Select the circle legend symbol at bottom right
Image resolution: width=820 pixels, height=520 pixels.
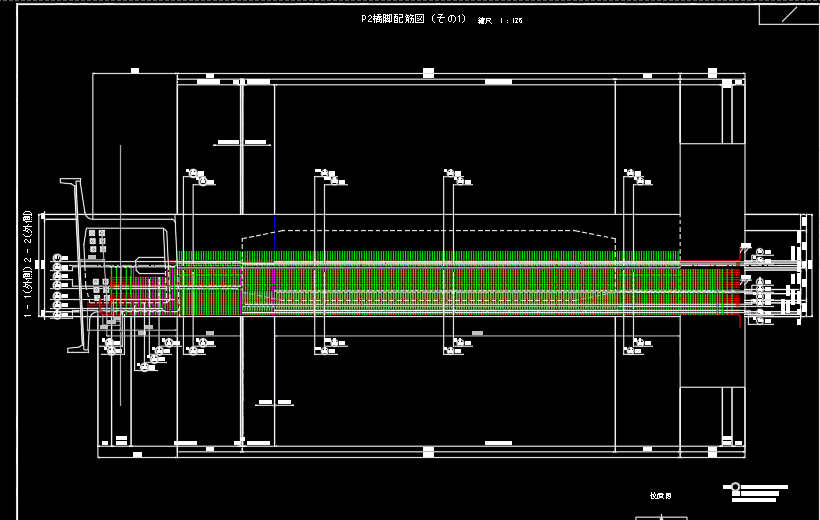coord(736,488)
